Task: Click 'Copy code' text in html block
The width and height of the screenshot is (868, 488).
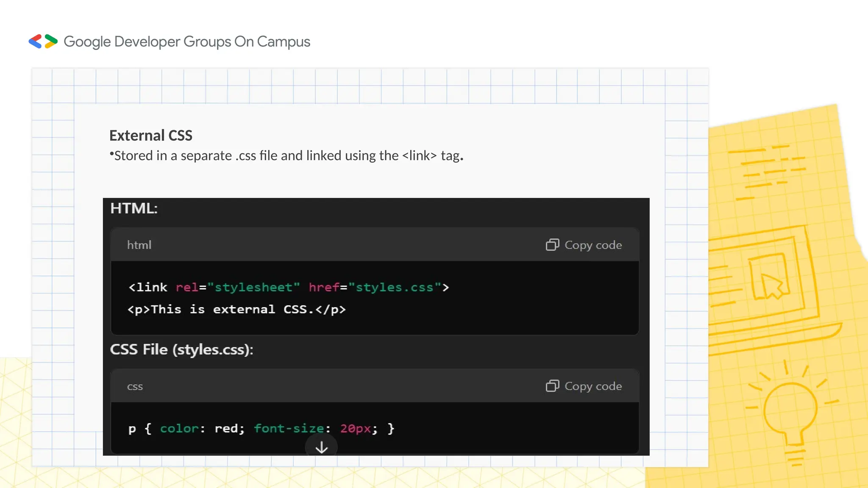Action: tap(593, 245)
